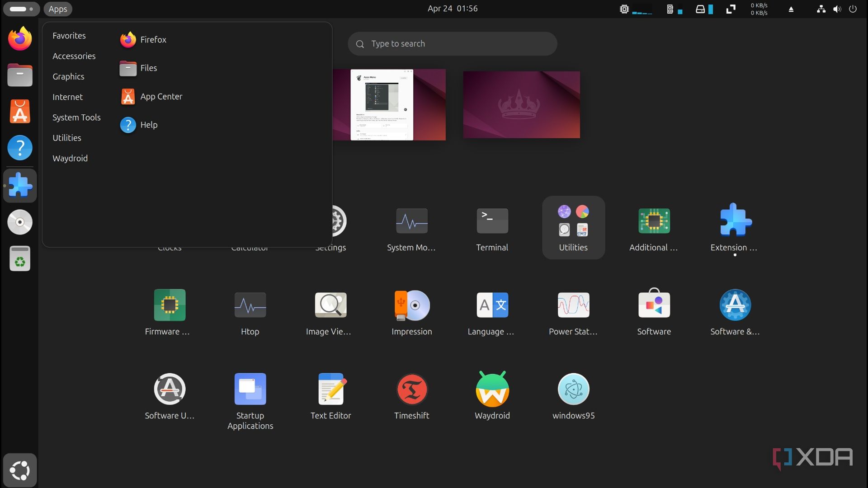Open the Utilities app folder
Image resolution: width=868 pixels, height=488 pixels.
(573, 228)
